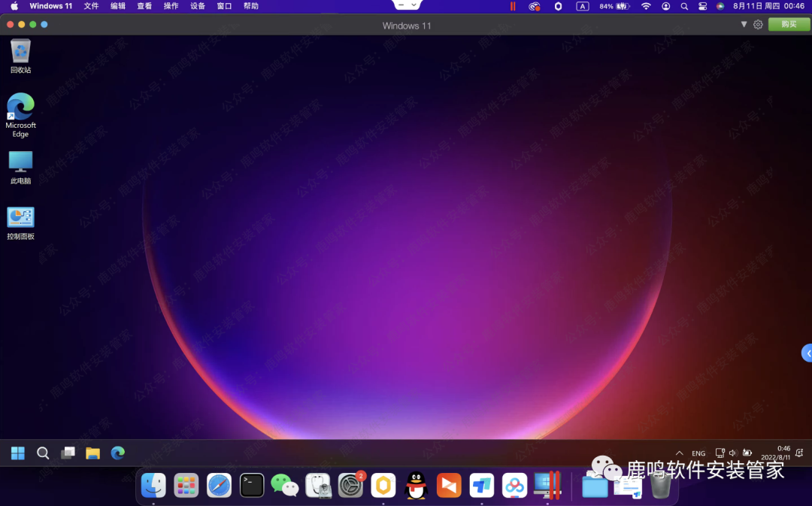The image size is (812, 506).
Task: Open the 回收站 recycle bin icon
Action: coord(20,56)
